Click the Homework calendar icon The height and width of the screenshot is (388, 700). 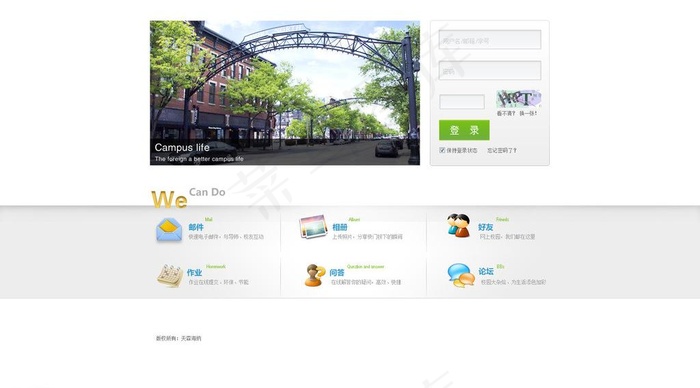(170, 275)
